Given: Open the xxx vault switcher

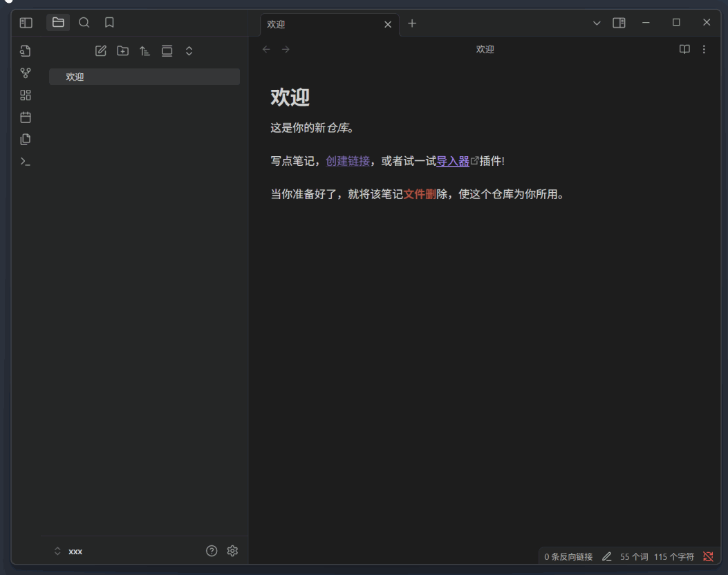Looking at the screenshot, I should (x=68, y=552).
